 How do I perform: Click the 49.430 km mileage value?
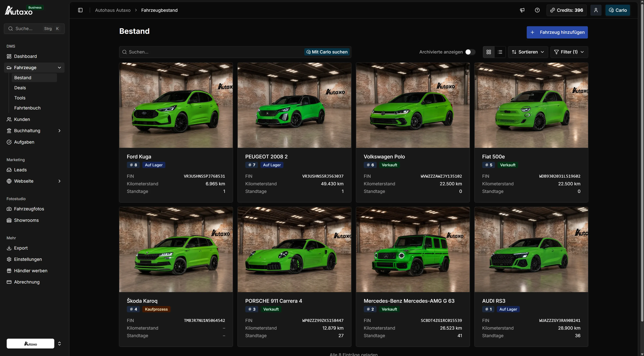tap(332, 184)
